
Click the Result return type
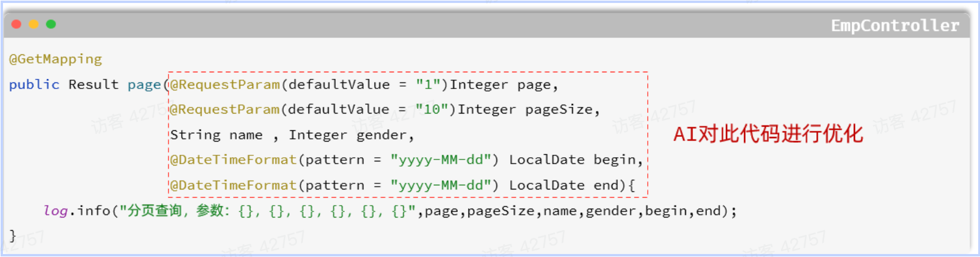[x=93, y=85]
